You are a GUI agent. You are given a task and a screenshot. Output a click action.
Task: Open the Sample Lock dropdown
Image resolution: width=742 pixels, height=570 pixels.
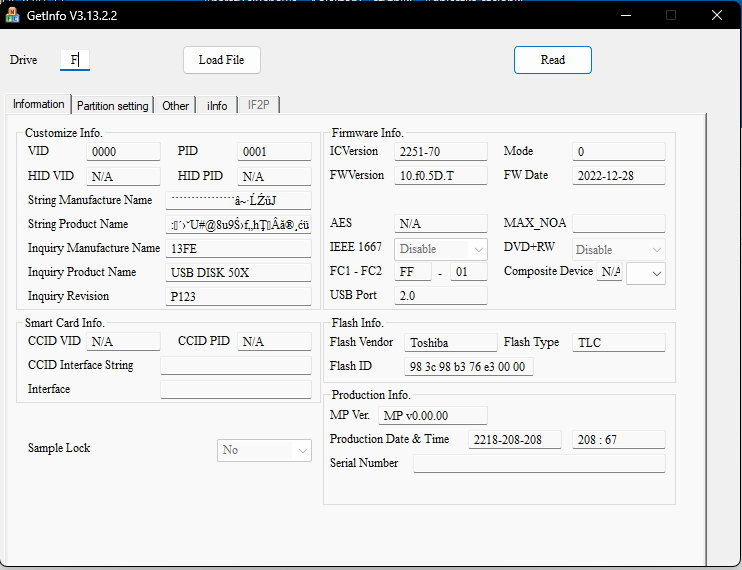(265, 450)
